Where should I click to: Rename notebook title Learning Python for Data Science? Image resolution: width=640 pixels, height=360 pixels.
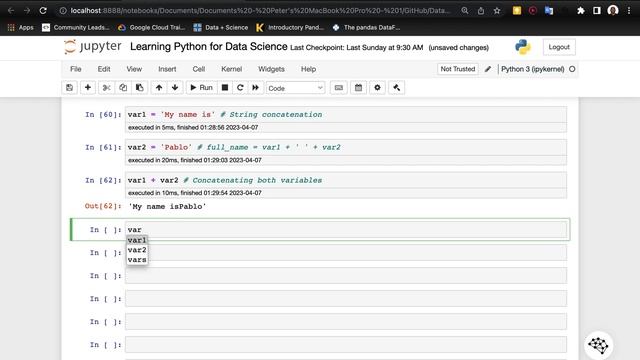click(209, 47)
